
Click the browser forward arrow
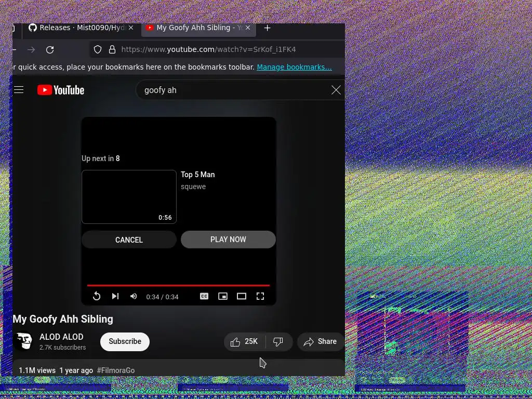[31, 49]
